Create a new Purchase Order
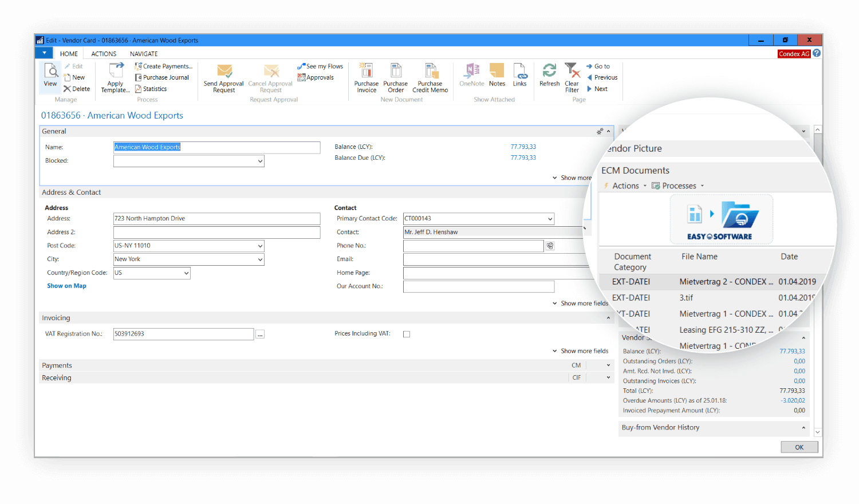859x504 pixels. tap(396, 78)
